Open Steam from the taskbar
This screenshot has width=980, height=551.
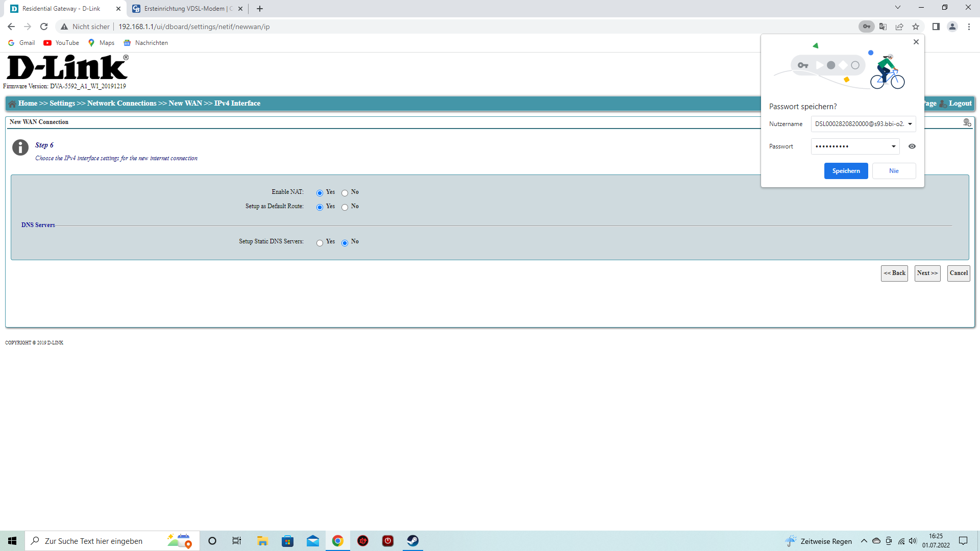tap(412, 541)
